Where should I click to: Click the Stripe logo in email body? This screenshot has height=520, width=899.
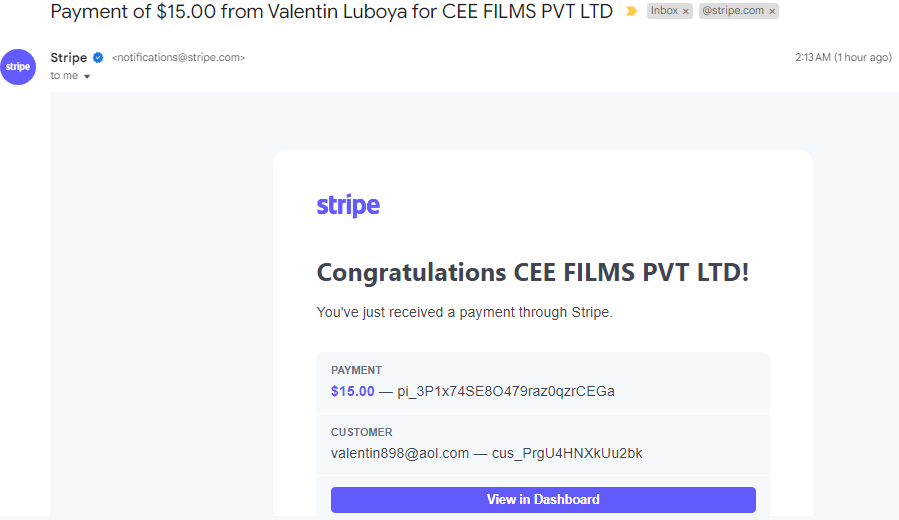(348, 205)
